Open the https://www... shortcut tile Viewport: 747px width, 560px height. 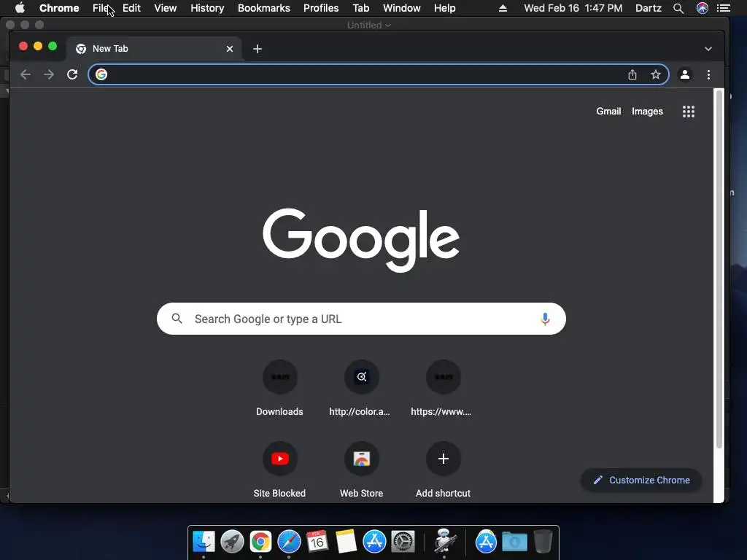coord(443,389)
